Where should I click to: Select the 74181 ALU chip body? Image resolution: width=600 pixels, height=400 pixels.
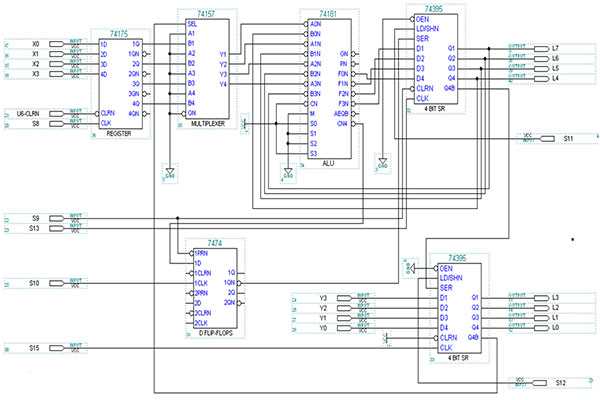(x=329, y=89)
